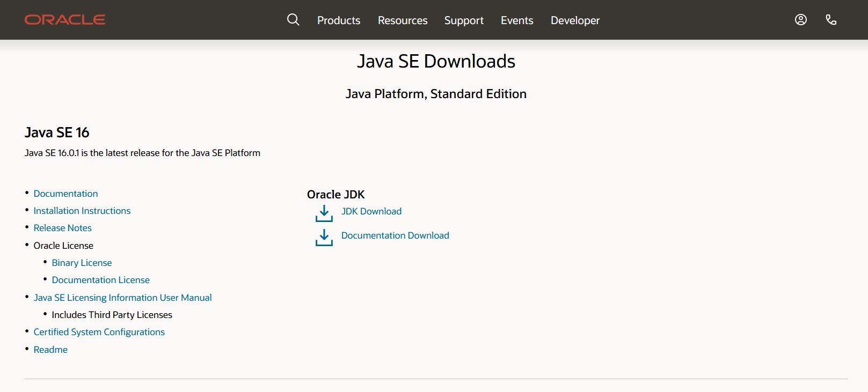Open the Certified System Configurations link
Viewport: 868px width, 392px height.
tap(99, 332)
